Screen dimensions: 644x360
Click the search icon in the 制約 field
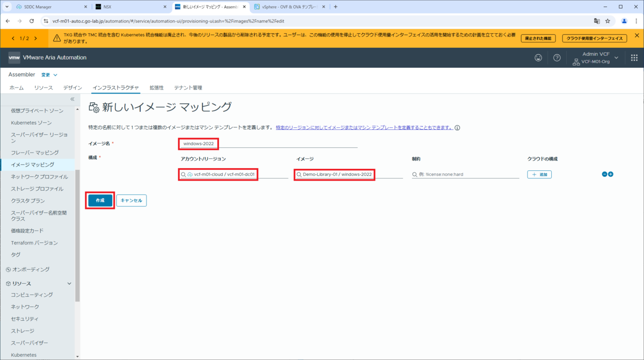(x=415, y=175)
